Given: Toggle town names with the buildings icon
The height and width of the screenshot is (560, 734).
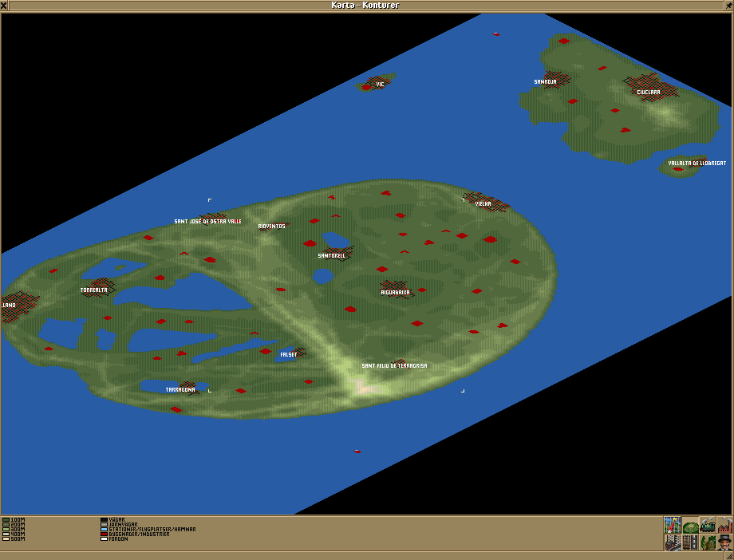Looking at the screenshot, I should pos(673,542).
